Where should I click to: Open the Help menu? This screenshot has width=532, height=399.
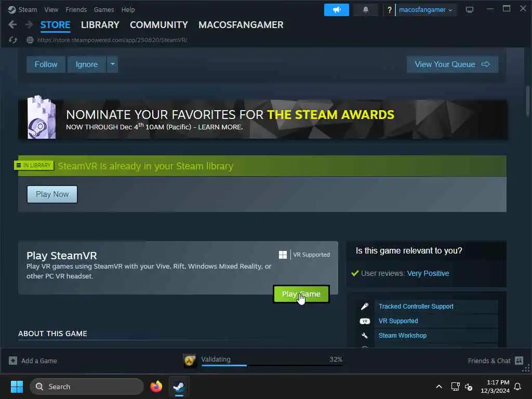(128, 10)
